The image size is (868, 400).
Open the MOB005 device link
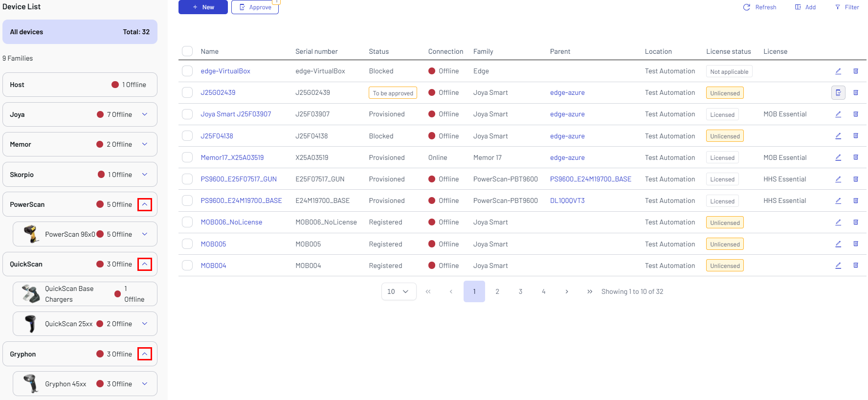[213, 244]
